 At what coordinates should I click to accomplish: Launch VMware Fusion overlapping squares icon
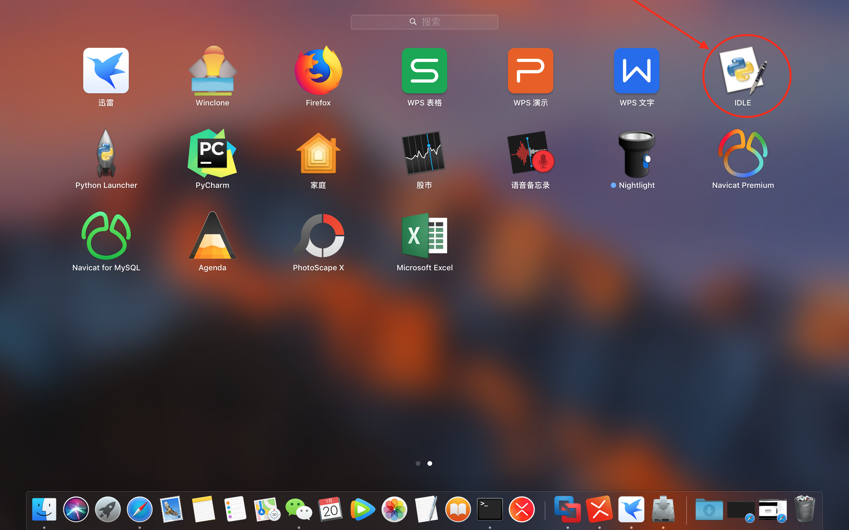[x=567, y=509]
